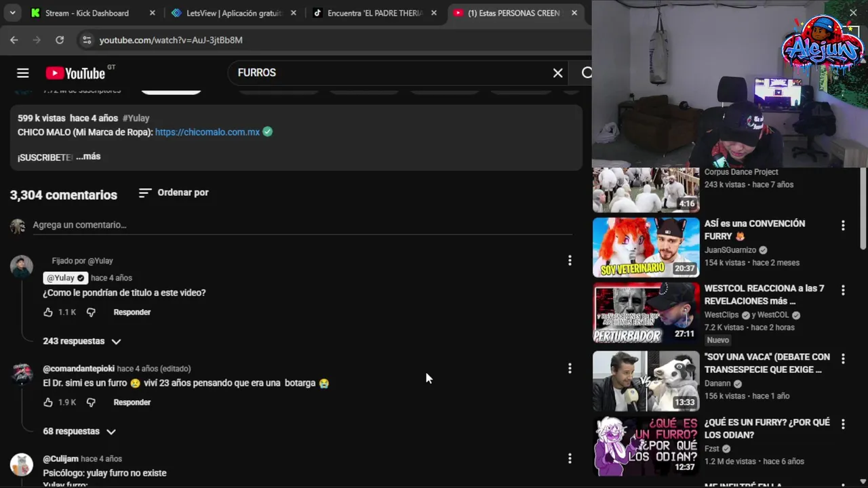
Task: Click the 3,304 comentarios heading
Action: (64, 195)
